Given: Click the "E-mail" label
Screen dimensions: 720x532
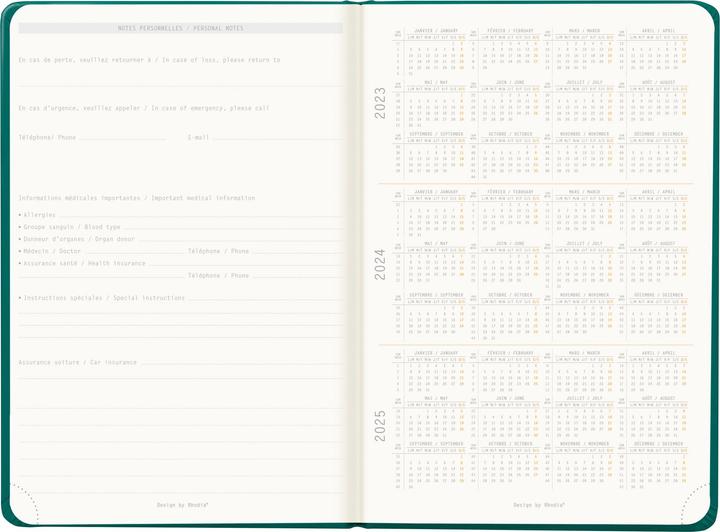Looking at the screenshot, I should click(198, 138).
